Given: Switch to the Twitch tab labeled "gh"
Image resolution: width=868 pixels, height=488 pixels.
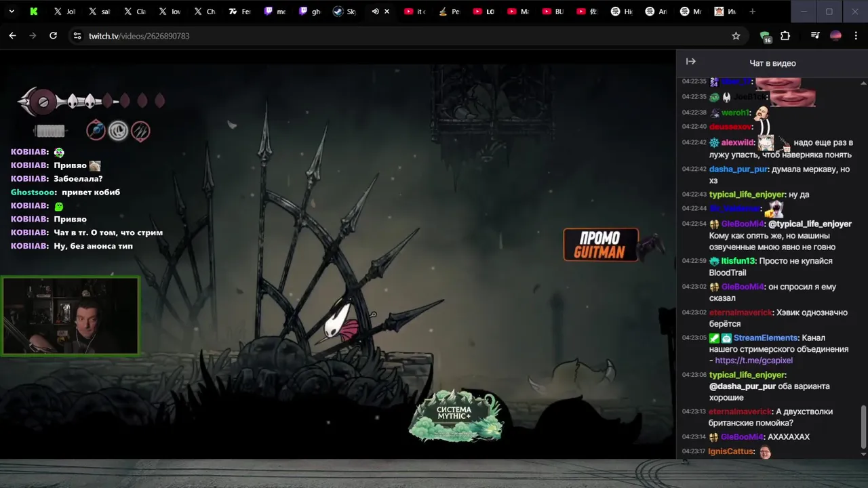Looking at the screenshot, I should pos(310,12).
